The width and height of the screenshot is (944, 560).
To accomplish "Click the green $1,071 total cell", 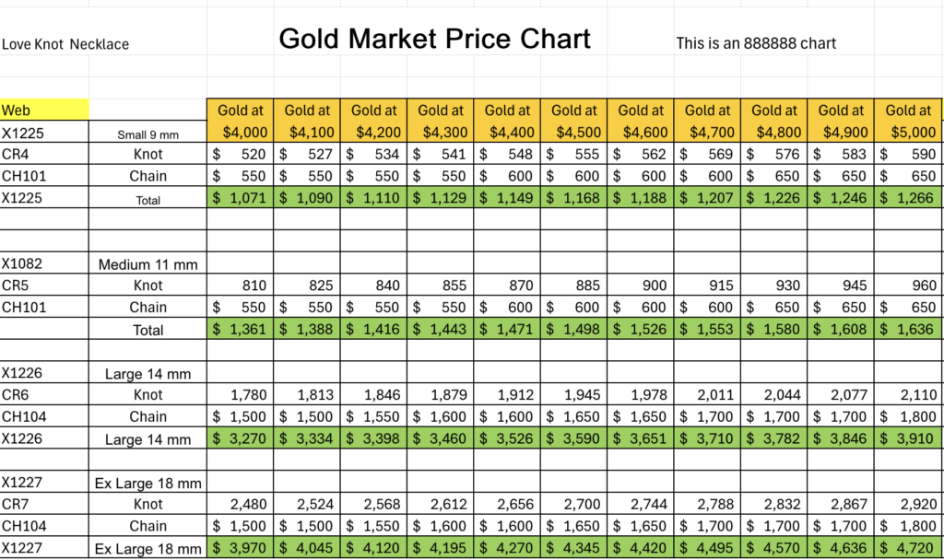I will tap(241, 198).
